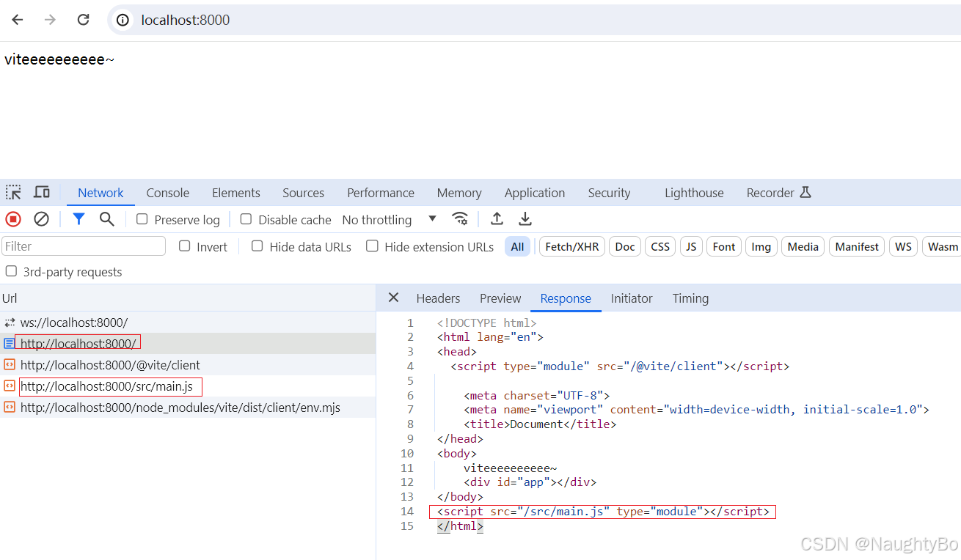
Task: Filter by Fetch/XHR requests
Action: [x=572, y=246]
